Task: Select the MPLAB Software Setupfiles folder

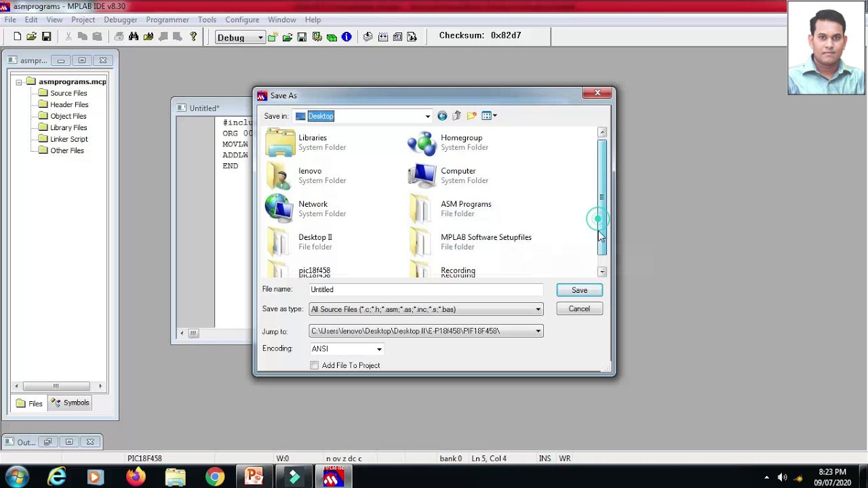Action: pyautogui.click(x=470, y=242)
